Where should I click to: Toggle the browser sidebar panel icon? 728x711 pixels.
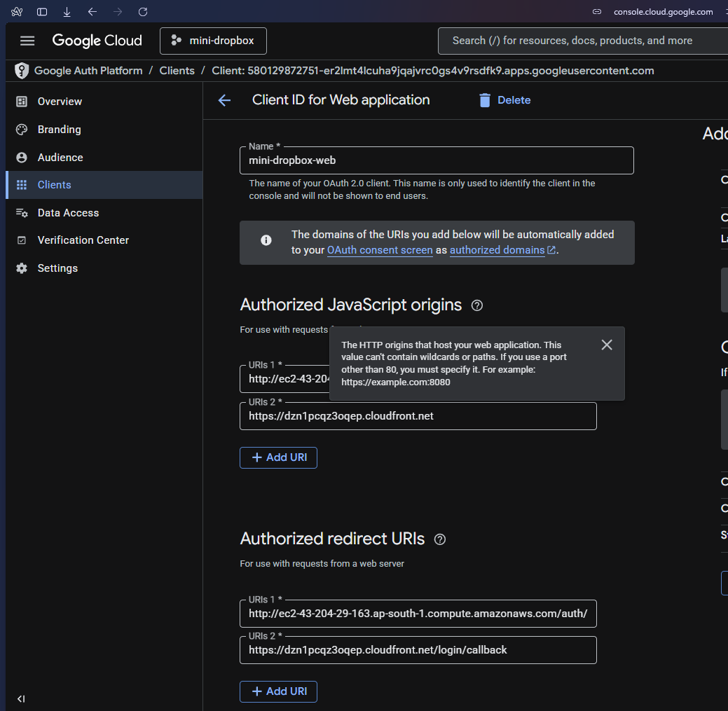tap(42, 12)
